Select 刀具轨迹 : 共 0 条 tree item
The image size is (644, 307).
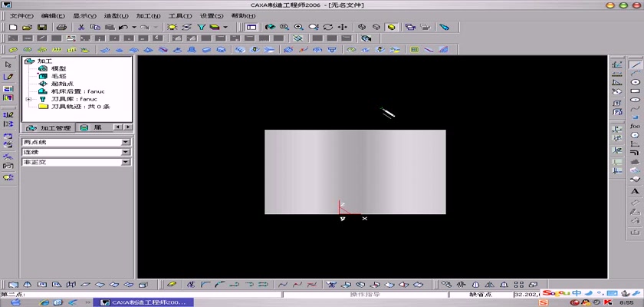click(x=80, y=107)
